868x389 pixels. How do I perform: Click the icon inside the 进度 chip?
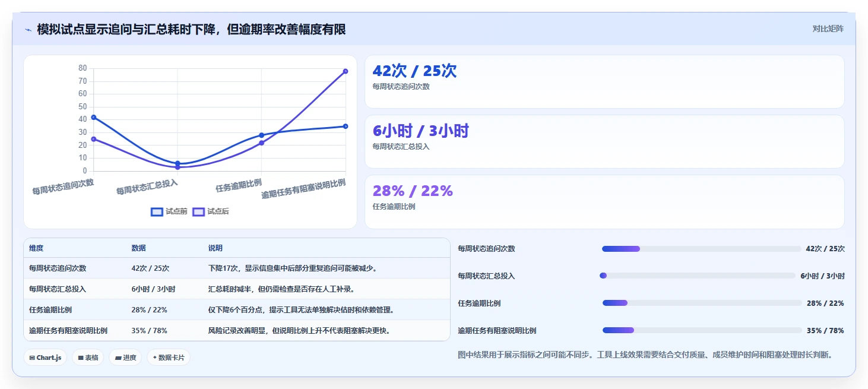tap(118, 358)
